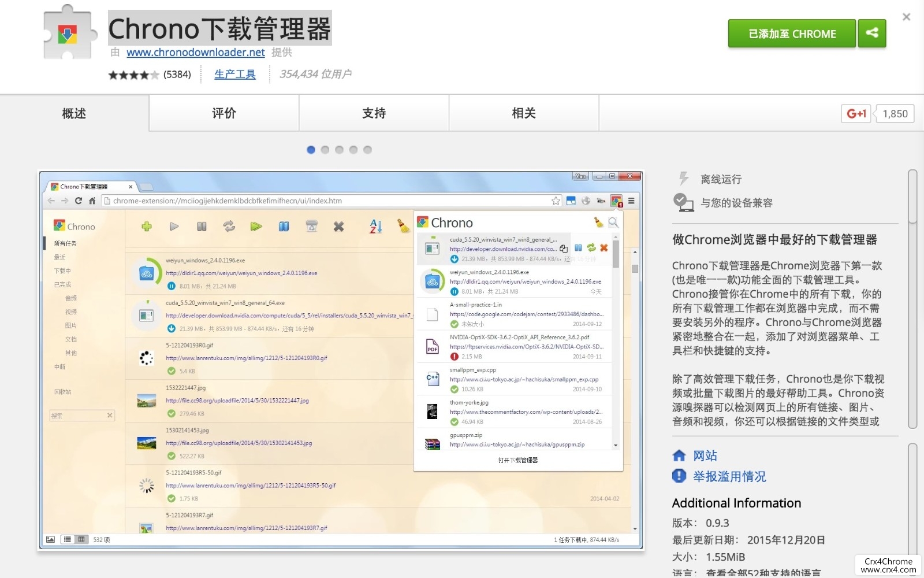Image resolution: width=924 pixels, height=578 pixels.
Task: Select the fourth carousel dot
Action: [x=353, y=150]
